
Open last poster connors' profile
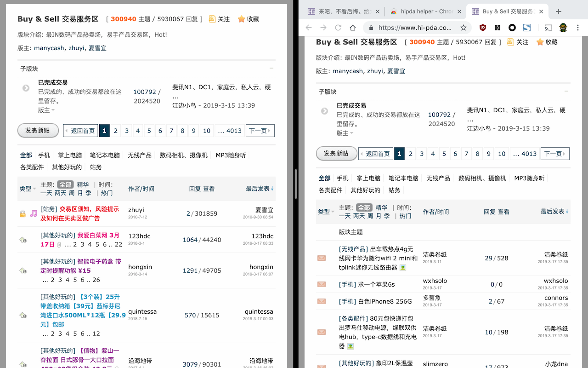[x=556, y=298]
